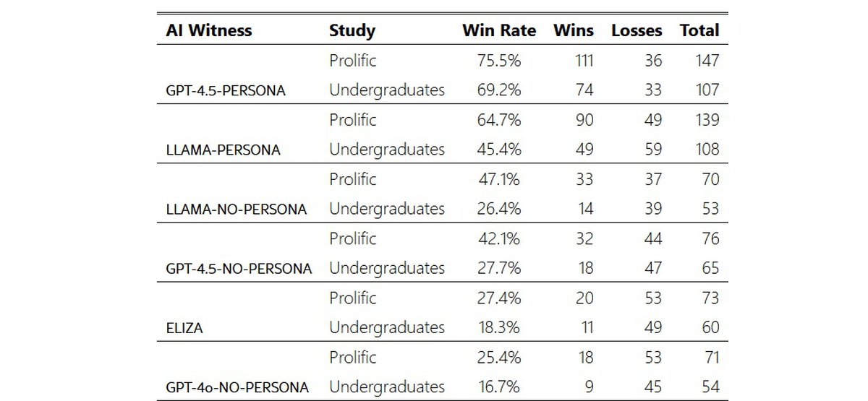This screenshot has width=868, height=401.
Task: Click the Losses column header
Action: pyautogui.click(x=637, y=30)
